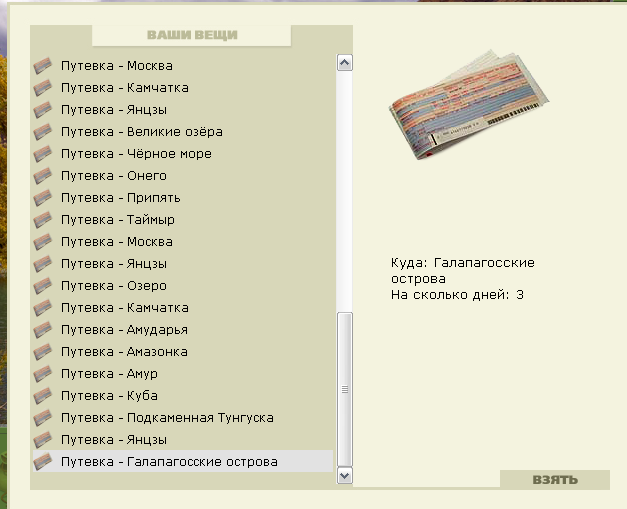Click ticket icon beside Путевка - Амазонка
The height and width of the screenshot is (509, 627).
tap(42, 351)
